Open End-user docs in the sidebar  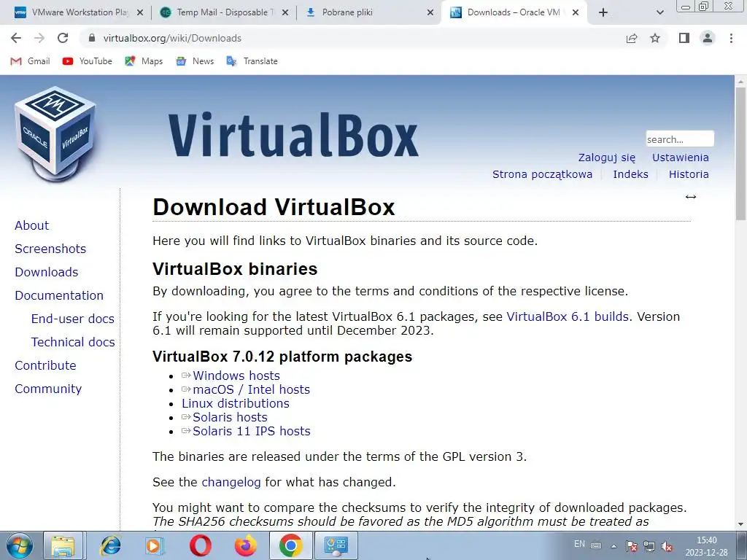[x=72, y=319]
